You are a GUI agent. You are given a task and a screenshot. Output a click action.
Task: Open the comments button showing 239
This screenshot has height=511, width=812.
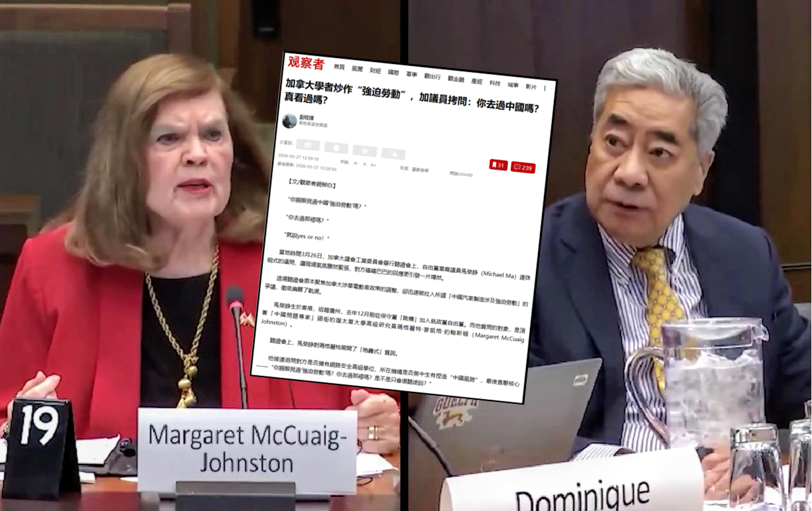523,167
